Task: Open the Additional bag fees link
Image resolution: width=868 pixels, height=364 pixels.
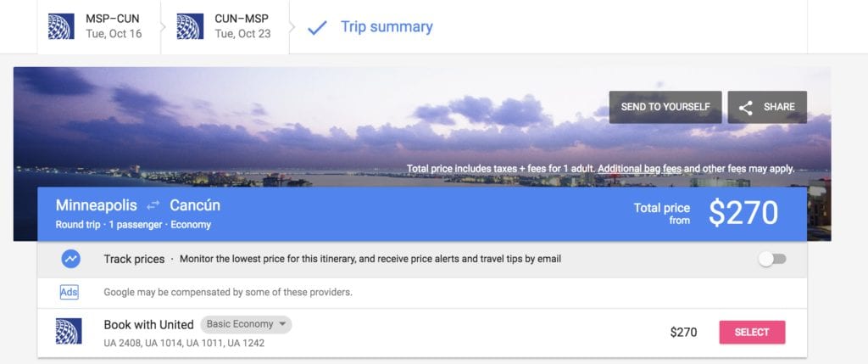Action: tap(640, 169)
